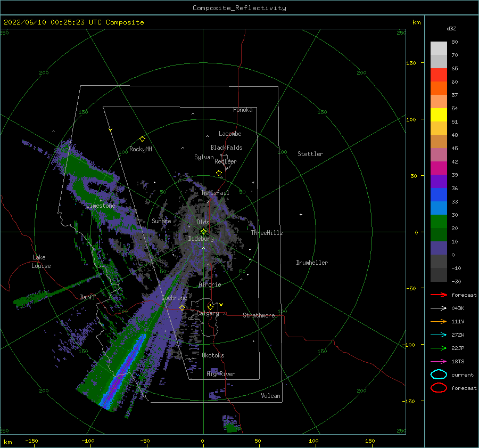Click the Didsbury city label
Screen dimensions: 479x448
201,239
